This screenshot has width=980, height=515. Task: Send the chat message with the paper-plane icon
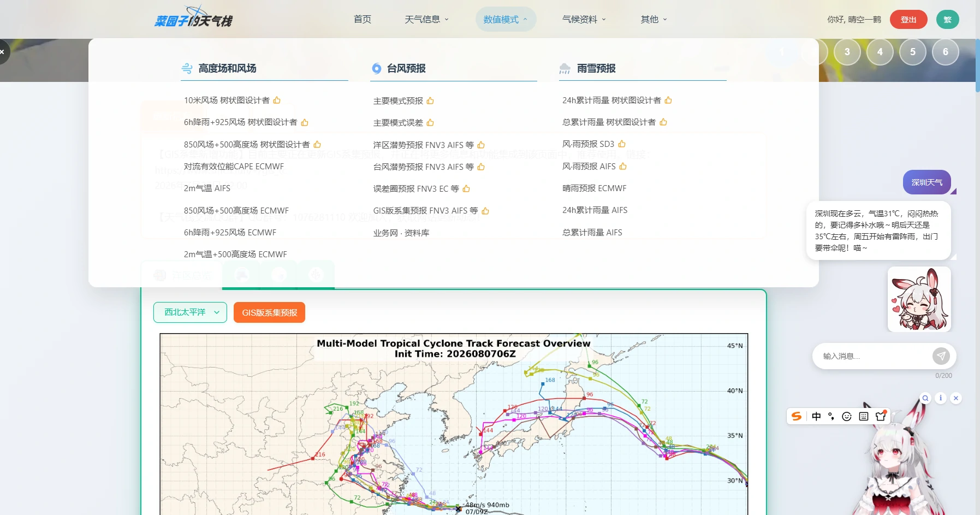941,356
